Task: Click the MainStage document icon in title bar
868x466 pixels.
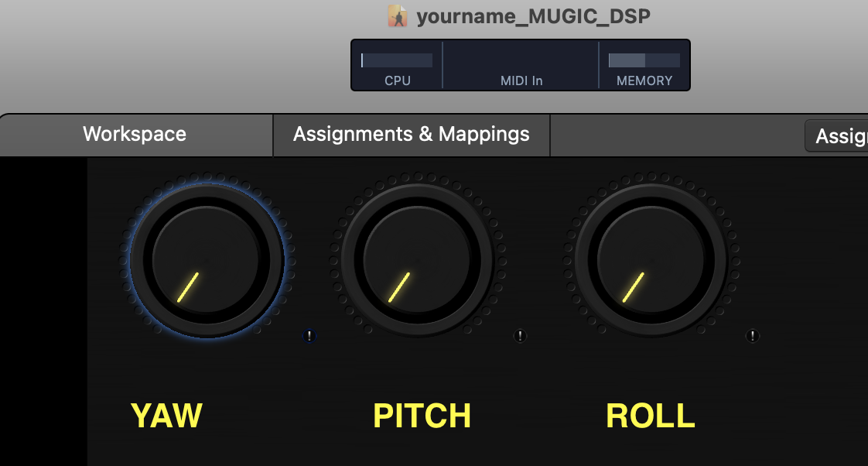Action: point(398,16)
